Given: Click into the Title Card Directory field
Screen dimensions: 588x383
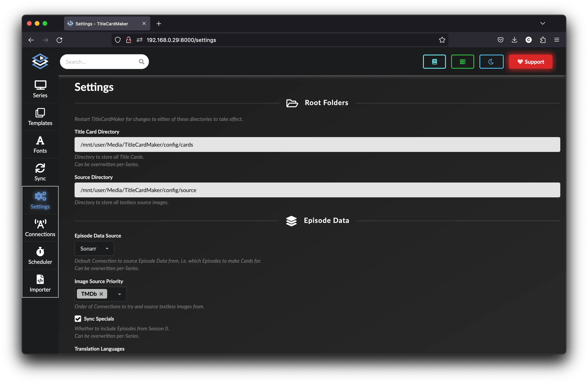Looking at the screenshot, I should tap(317, 145).
